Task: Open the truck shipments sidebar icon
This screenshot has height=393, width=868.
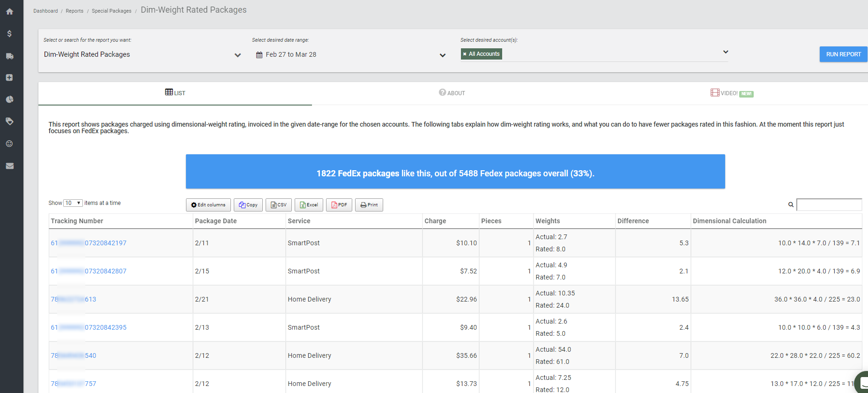Action: (x=9, y=56)
